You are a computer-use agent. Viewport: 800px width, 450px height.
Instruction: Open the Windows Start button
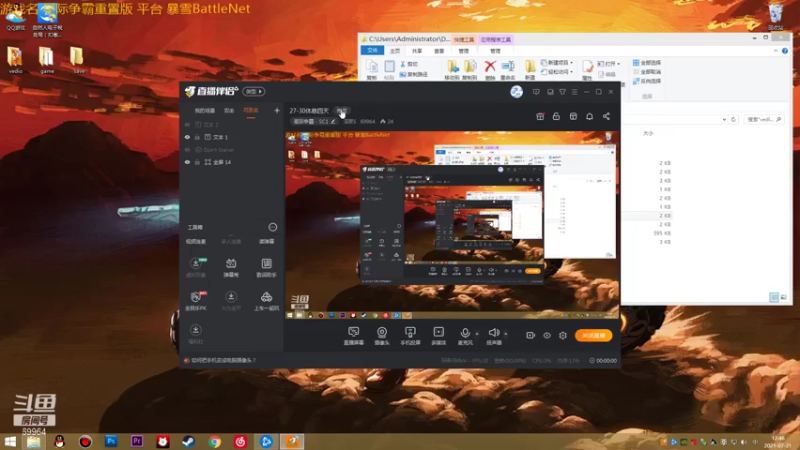10,441
